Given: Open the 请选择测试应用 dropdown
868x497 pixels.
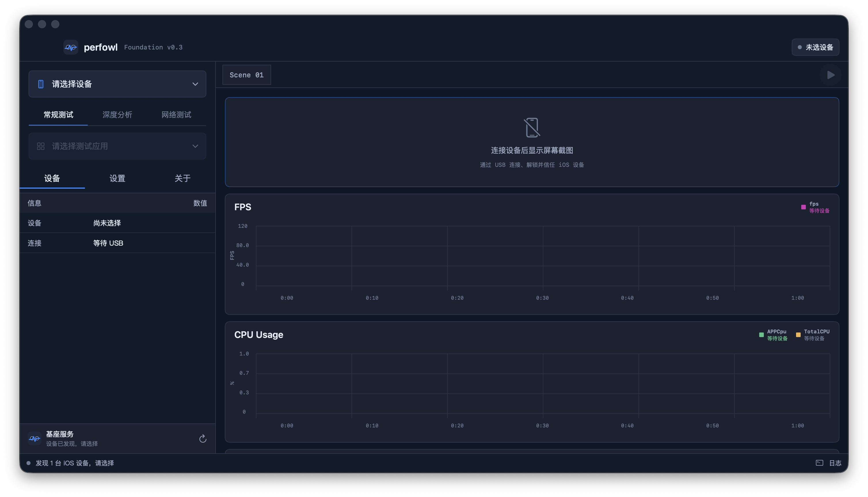Looking at the screenshot, I should (x=117, y=146).
